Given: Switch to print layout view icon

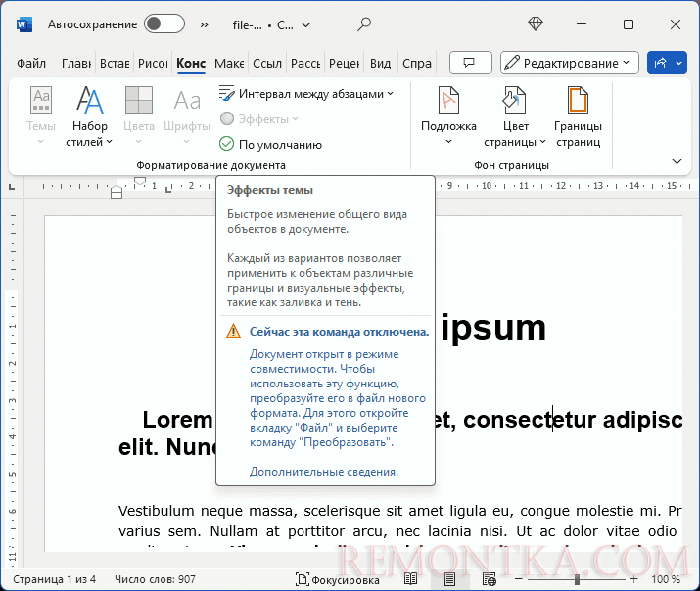Looking at the screenshot, I should click(449, 579).
